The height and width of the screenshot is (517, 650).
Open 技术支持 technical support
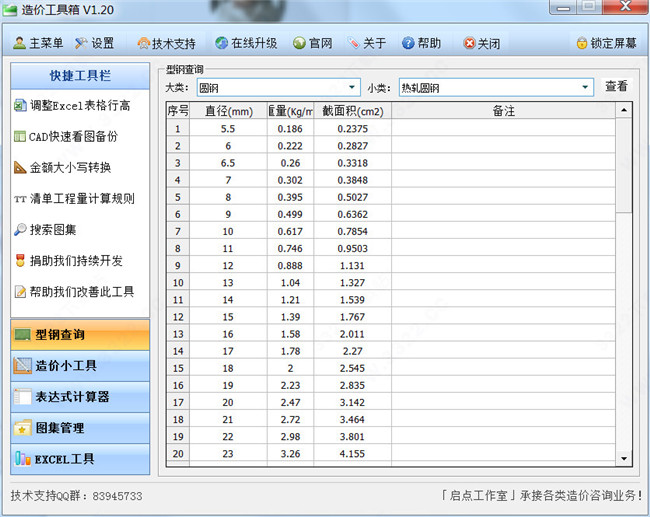[143, 43]
